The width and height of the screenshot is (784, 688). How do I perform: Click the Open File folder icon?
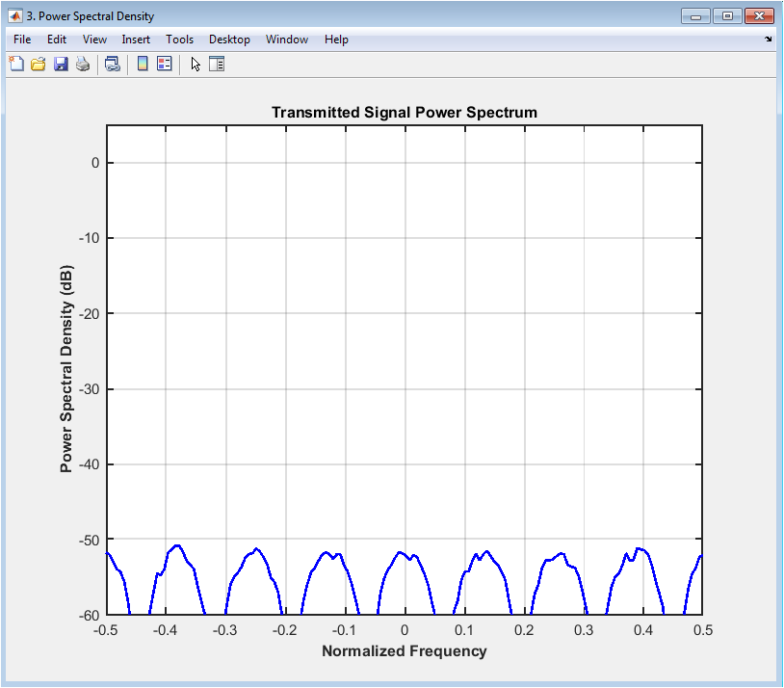[x=39, y=65]
